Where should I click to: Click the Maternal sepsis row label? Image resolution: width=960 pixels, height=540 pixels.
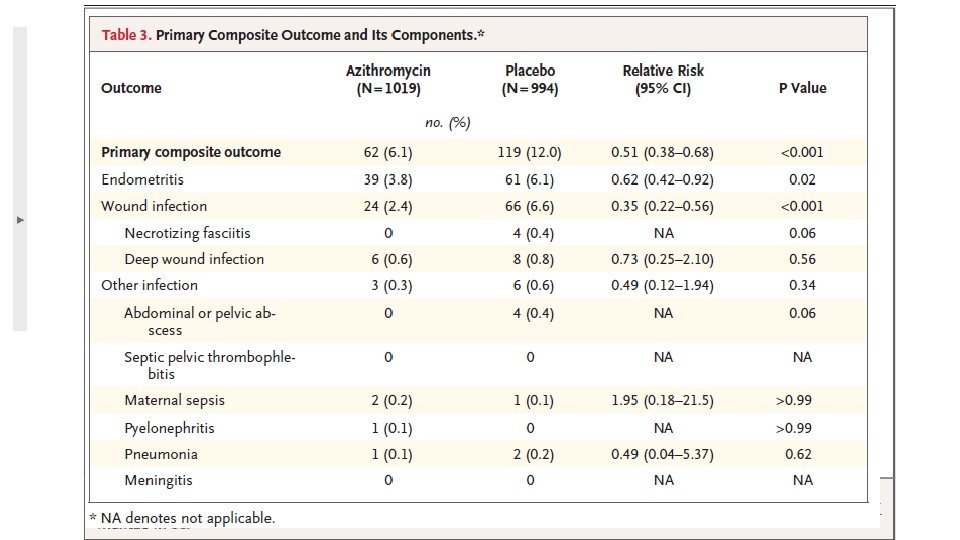point(174,400)
